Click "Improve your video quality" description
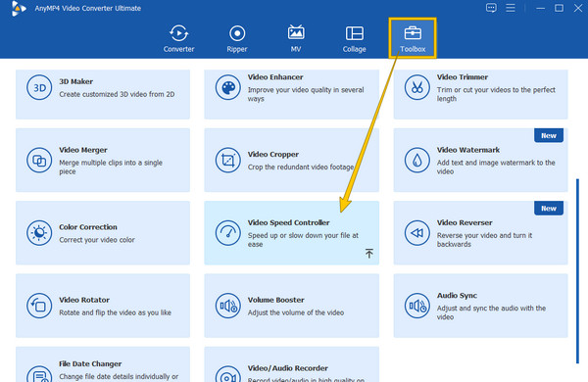Viewport: 588px width, 382px height. tap(306, 94)
